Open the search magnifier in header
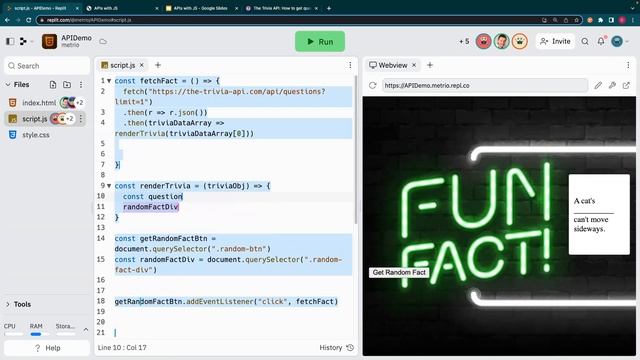 pos(585,41)
